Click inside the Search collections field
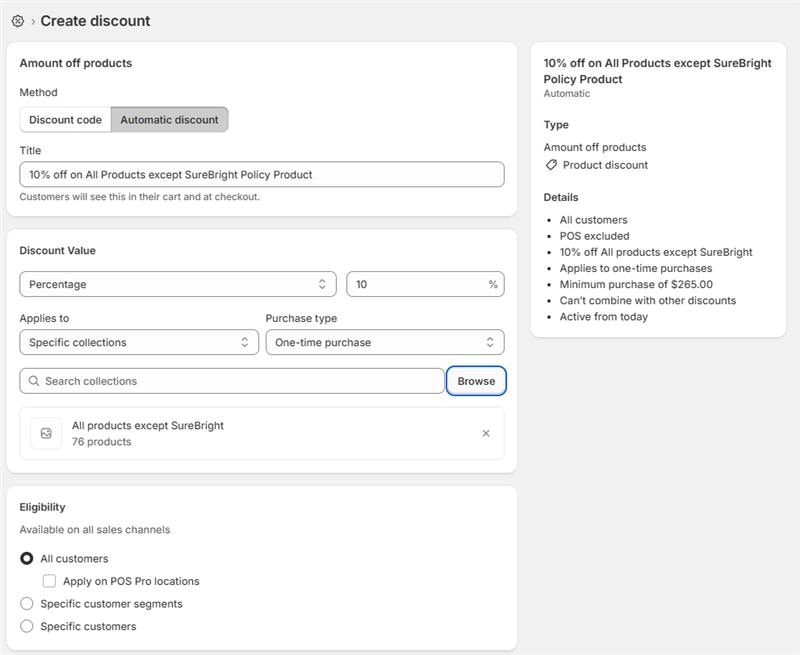The height and width of the screenshot is (655, 800). [200, 381]
